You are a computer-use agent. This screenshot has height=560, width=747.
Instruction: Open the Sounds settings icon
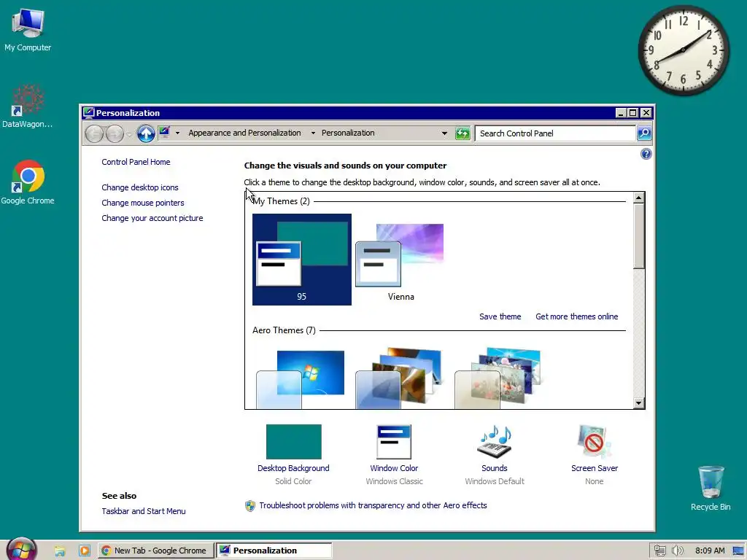495,442
